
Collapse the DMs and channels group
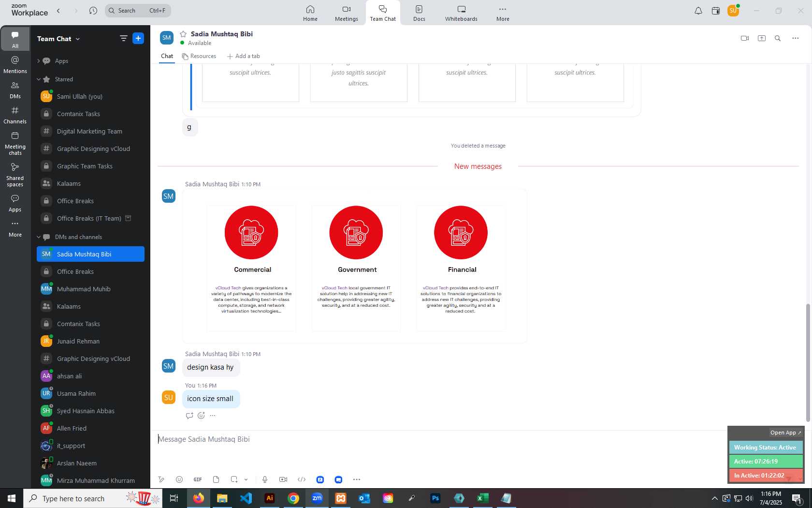point(39,237)
